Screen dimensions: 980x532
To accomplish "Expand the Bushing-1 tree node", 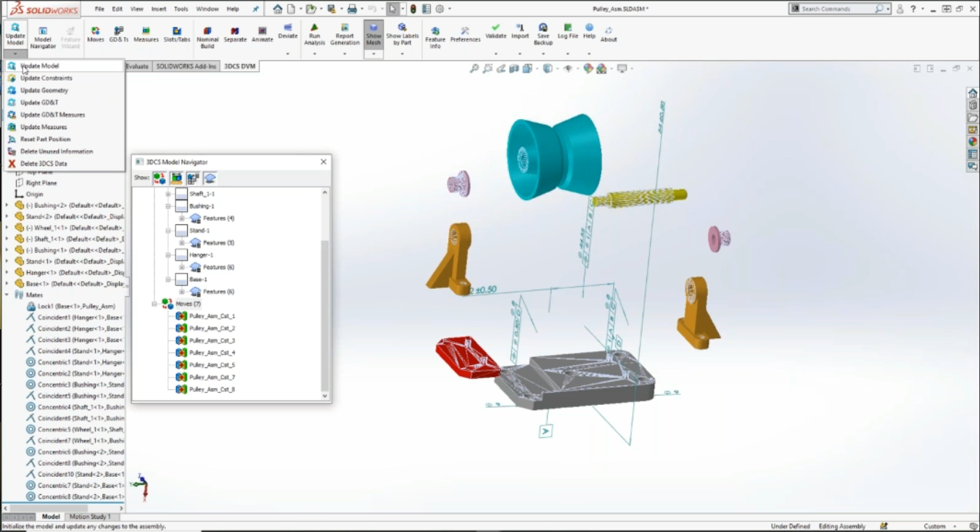I will coord(168,205).
